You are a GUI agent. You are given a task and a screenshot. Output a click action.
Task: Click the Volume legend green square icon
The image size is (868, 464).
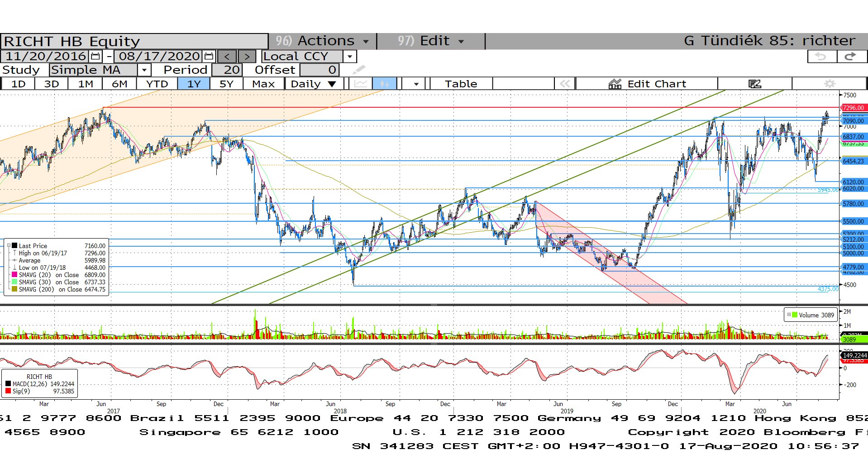tap(795, 315)
